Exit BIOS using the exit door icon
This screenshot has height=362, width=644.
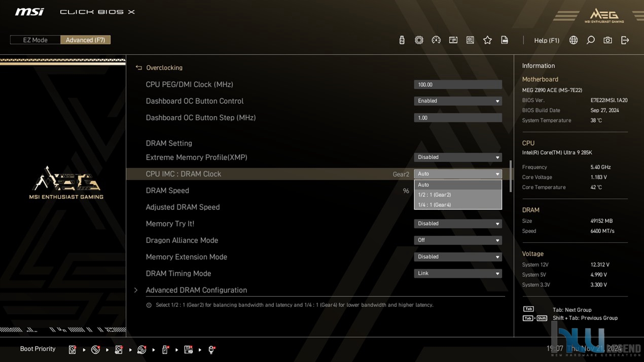625,40
